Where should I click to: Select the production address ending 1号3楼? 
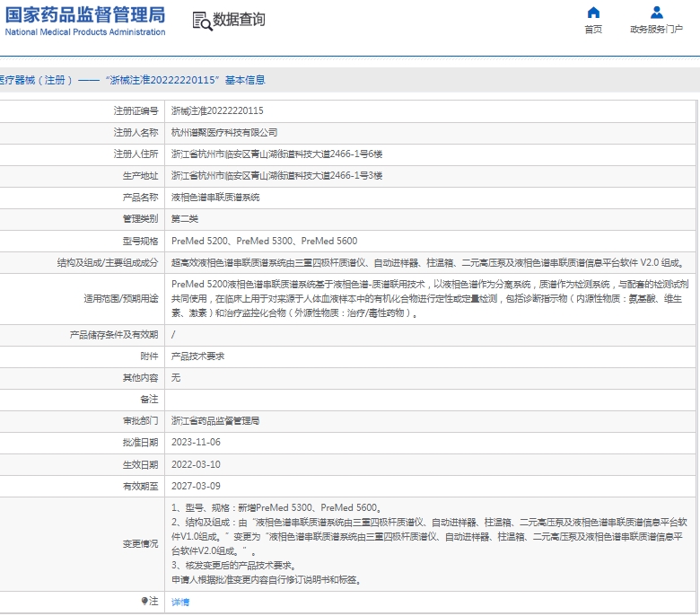pyautogui.click(x=276, y=176)
